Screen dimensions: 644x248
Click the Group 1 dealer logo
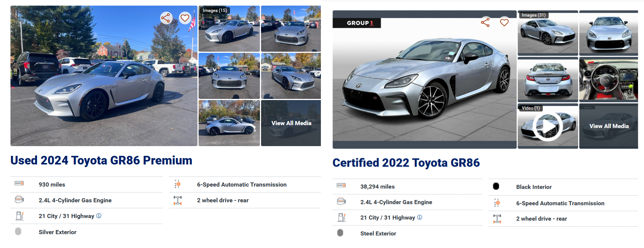(x=357, y=23)
